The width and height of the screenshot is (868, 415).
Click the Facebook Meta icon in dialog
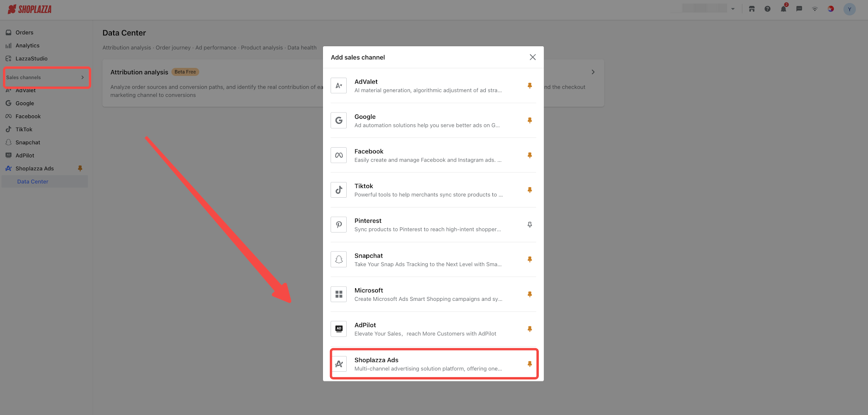[x=339, y=155]
